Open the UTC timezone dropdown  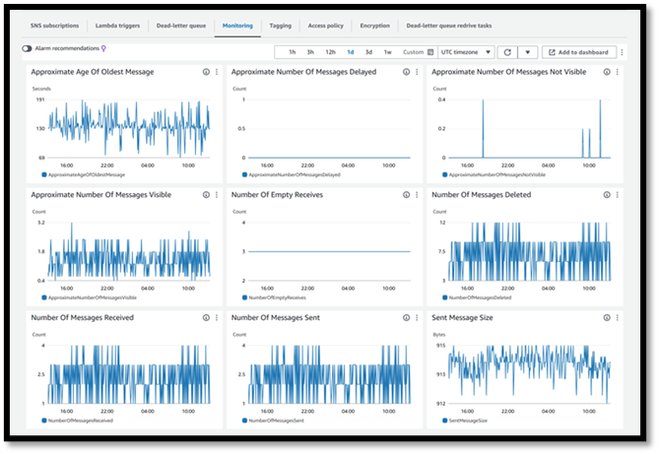pos(466,52)
